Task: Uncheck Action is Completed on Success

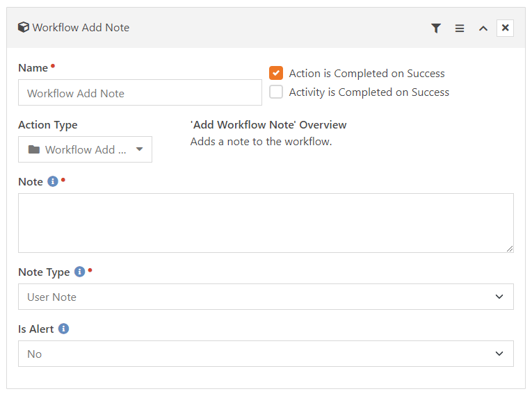Action: [x=277, y=73]
